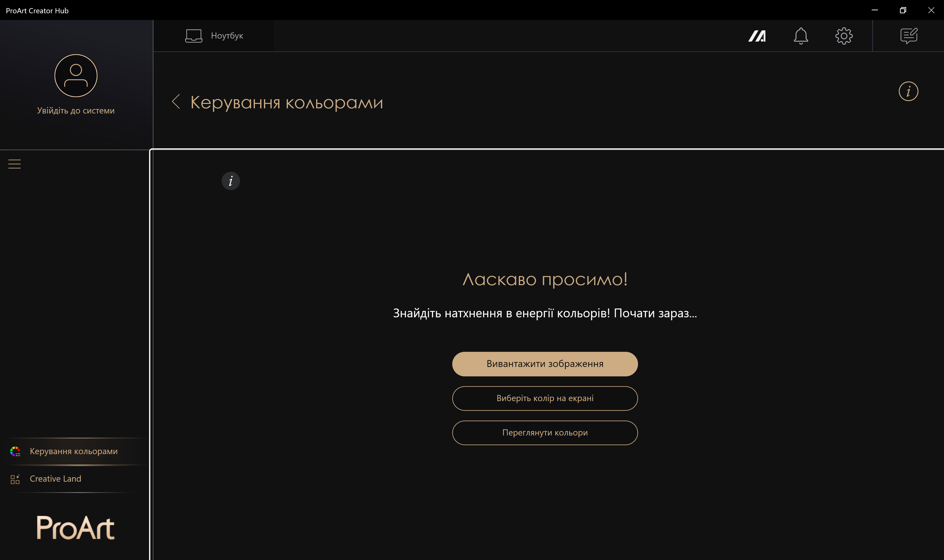Click the Виберіть колір на екрані button
This screenshot has width=944, height=560.
[x=545, y=398]
